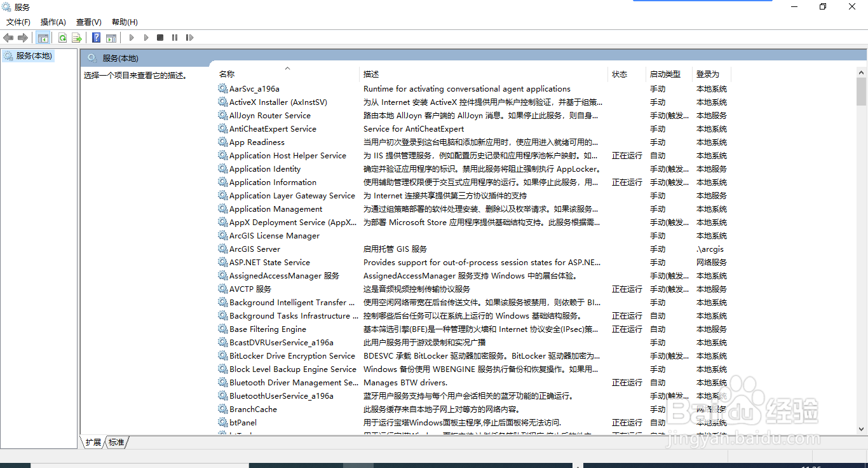The image size is (868, 468).
Task: Click the gear icon beside AarSvc_a196a
Action: point(222,89)
